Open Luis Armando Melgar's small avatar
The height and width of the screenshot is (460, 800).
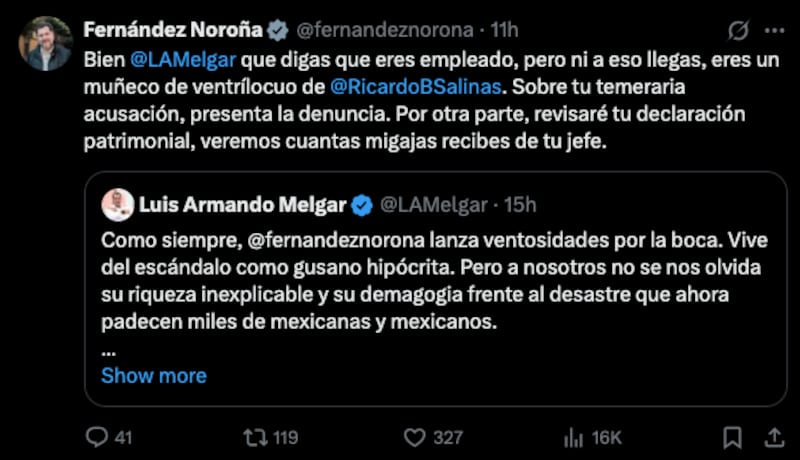pos(118,205)
